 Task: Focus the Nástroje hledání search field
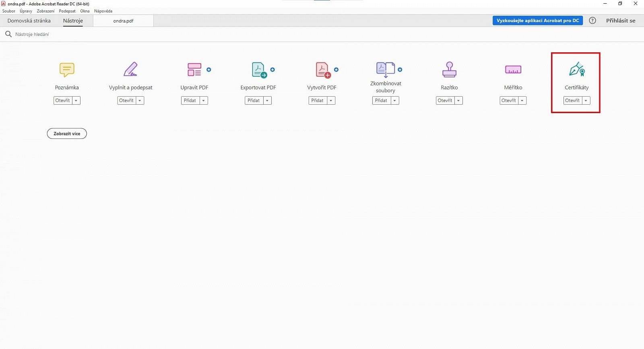coord(322,34)
